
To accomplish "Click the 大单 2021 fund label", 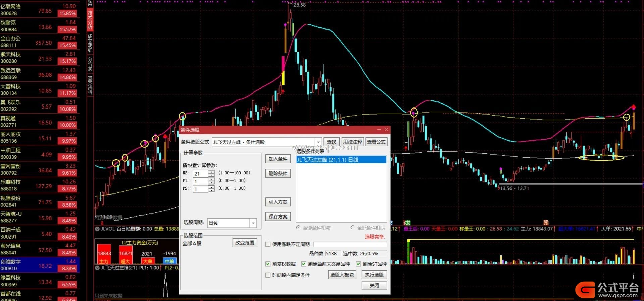I will point(147,261).
